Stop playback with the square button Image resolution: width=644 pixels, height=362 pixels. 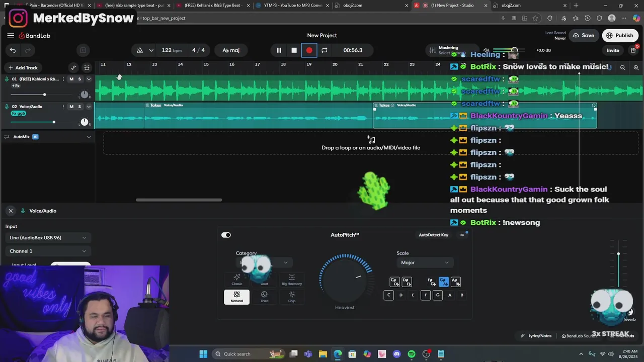(294, 50)
